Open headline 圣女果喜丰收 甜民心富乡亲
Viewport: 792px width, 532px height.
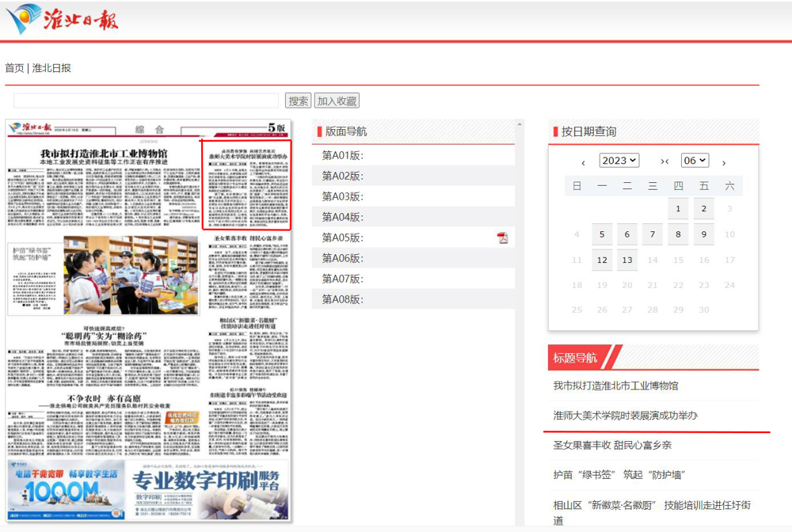pos(611,445)
